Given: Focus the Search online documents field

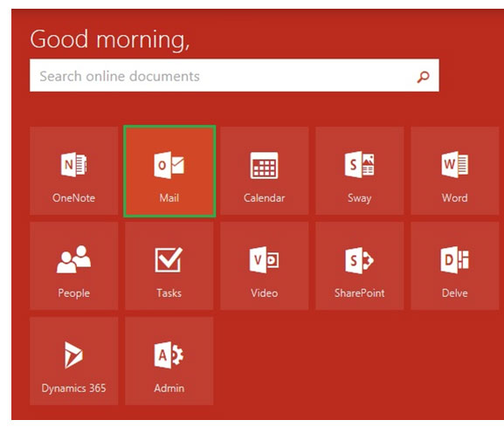Looking at the screenshot, I should point(234,75).
